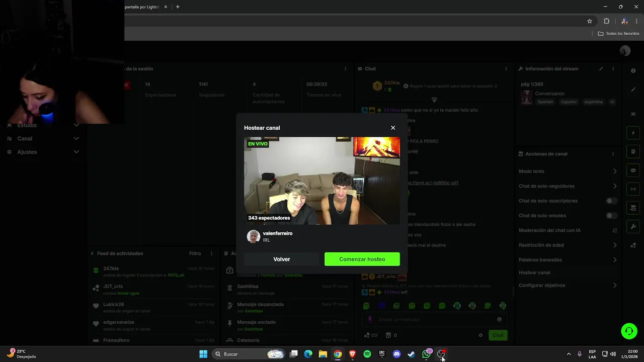Click the valenferreiro live stream preview
The image size is (644, 362).
322,180
